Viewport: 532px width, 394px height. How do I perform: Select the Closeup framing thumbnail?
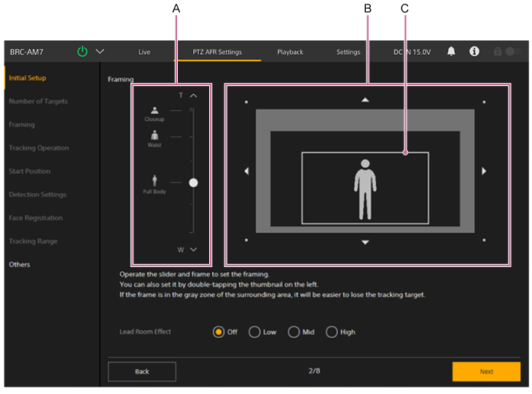(x=154, y=112)
